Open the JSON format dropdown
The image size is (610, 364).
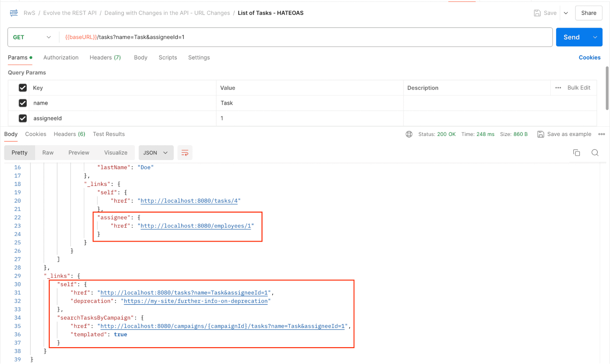tap(156, 153)
